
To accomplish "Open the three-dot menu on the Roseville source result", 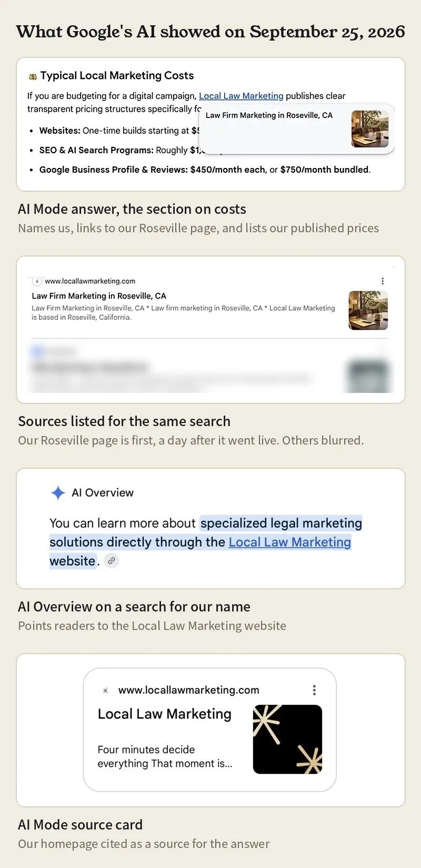I will coord(383,281).
